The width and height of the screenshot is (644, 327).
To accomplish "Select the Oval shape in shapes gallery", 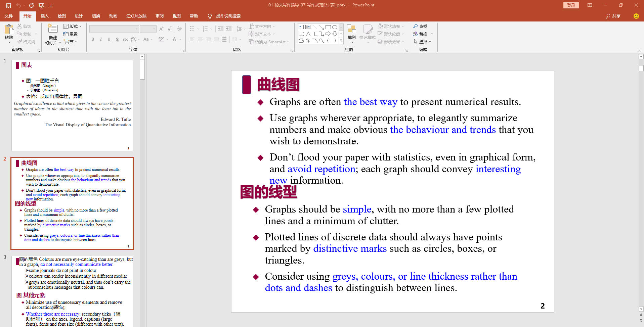I will [335, 27].
